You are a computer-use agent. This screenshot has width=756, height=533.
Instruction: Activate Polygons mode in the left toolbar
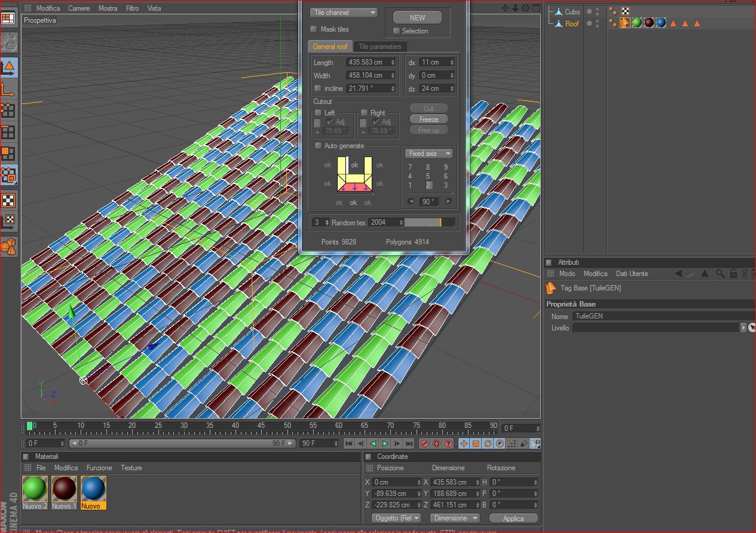(x=8, y=153)
